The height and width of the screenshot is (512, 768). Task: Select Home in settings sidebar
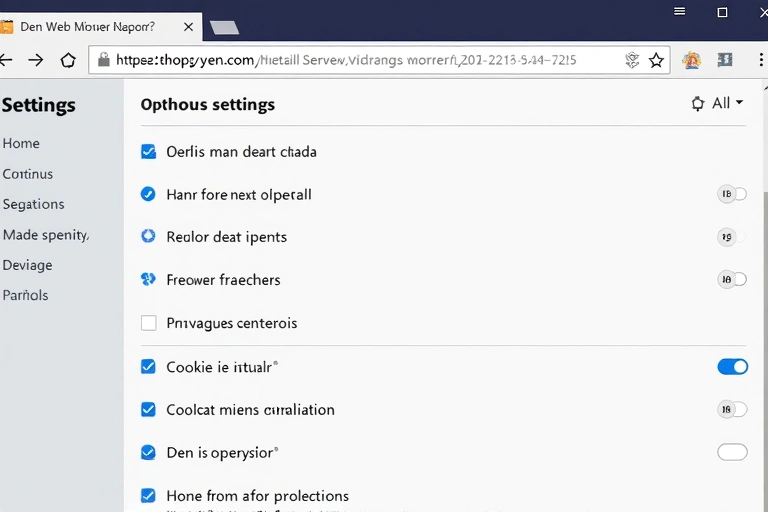point(21,144)
